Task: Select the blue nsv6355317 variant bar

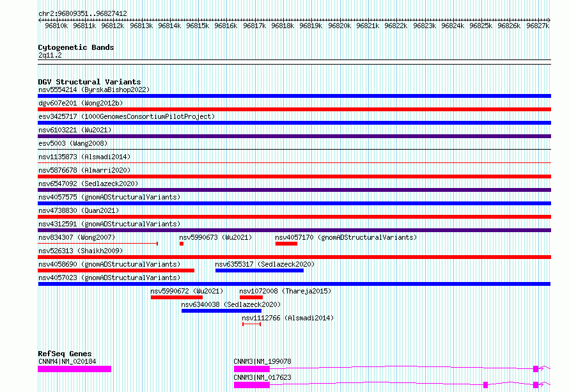Action: pos(260,270)
